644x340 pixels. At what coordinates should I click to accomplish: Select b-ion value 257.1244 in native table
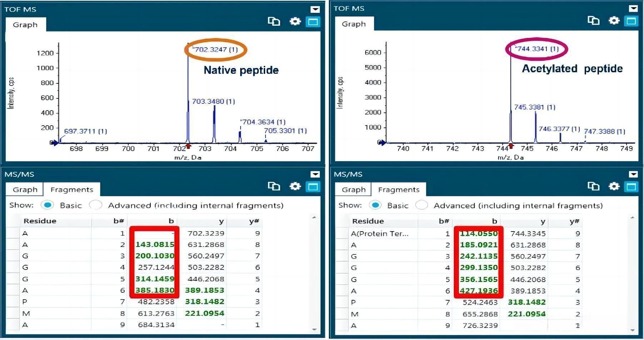point(156,267)
